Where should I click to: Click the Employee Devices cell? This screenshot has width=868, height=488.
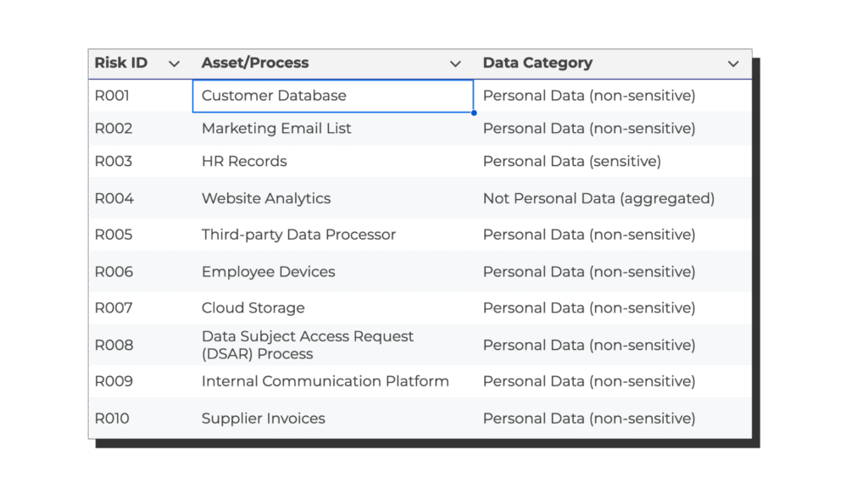(x=268, y=272)
